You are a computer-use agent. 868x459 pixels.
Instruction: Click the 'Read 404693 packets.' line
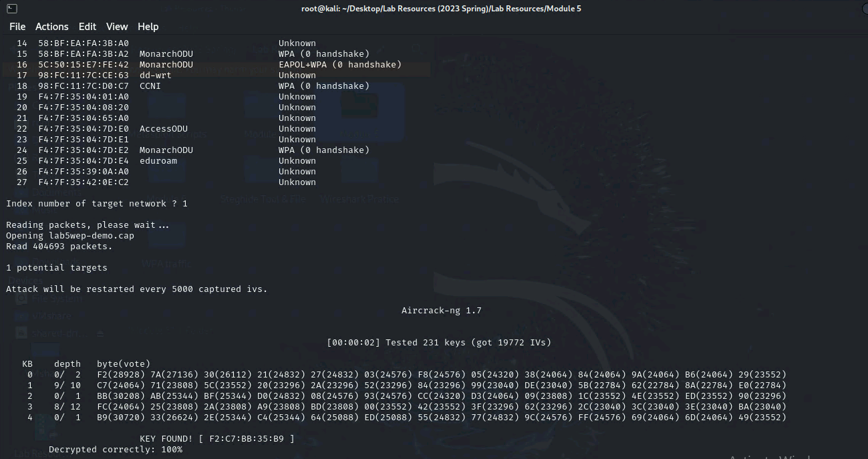pyautogui.click(x=59, y=247)
